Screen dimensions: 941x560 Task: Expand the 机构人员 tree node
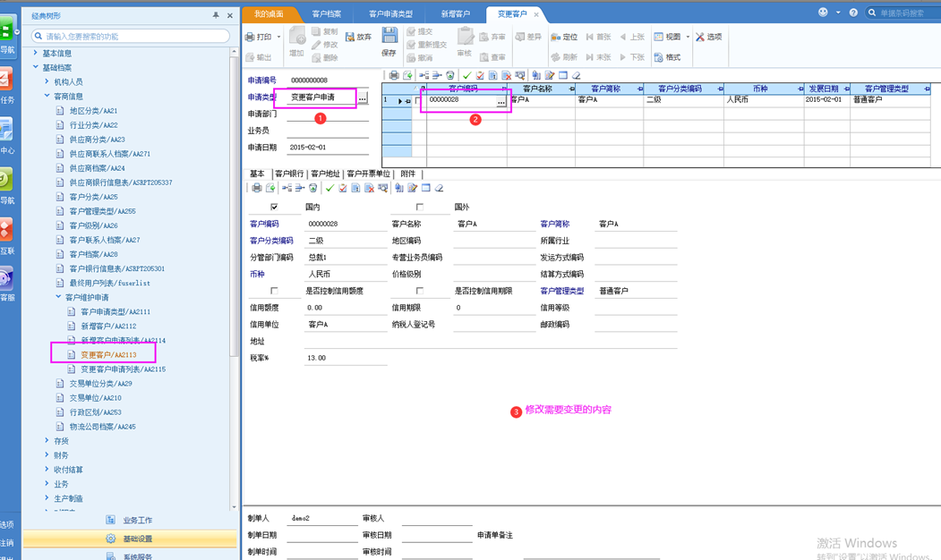[x=47, y=81]
